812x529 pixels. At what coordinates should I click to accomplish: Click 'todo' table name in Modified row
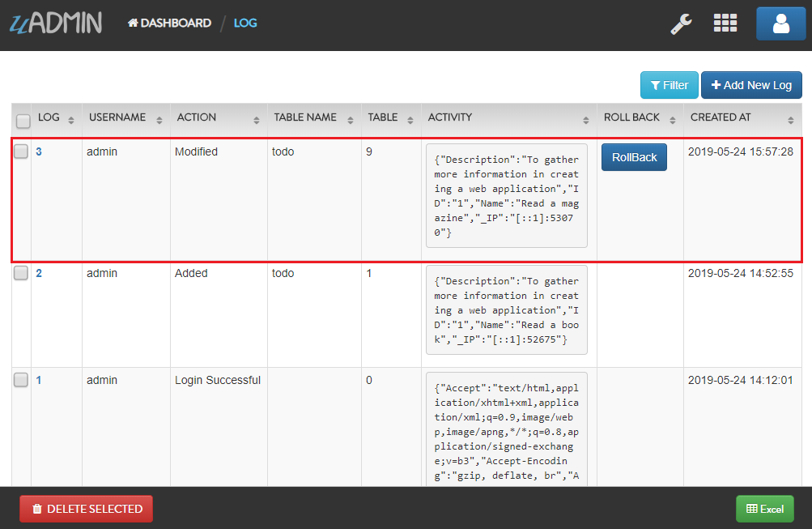pos(283,151)
